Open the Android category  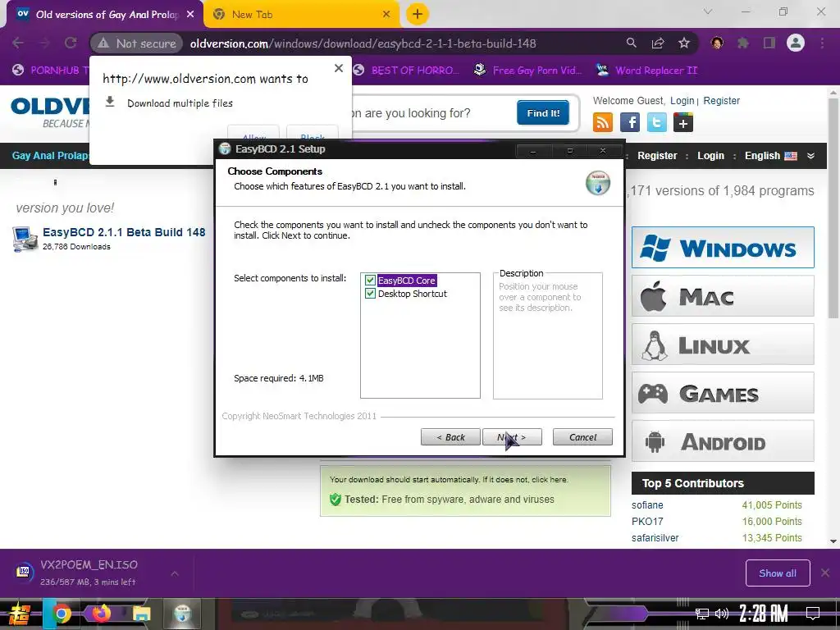pos(723,441)
